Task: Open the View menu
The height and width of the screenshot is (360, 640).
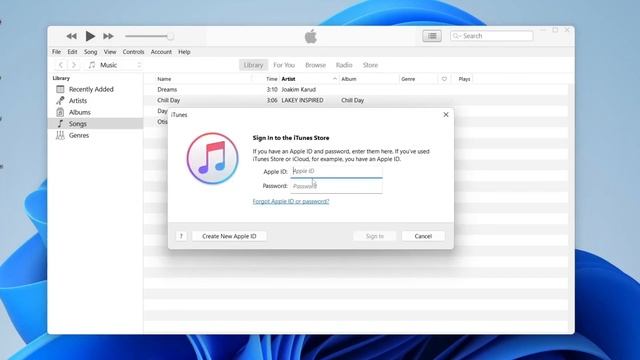Action: tap(110, 52)
